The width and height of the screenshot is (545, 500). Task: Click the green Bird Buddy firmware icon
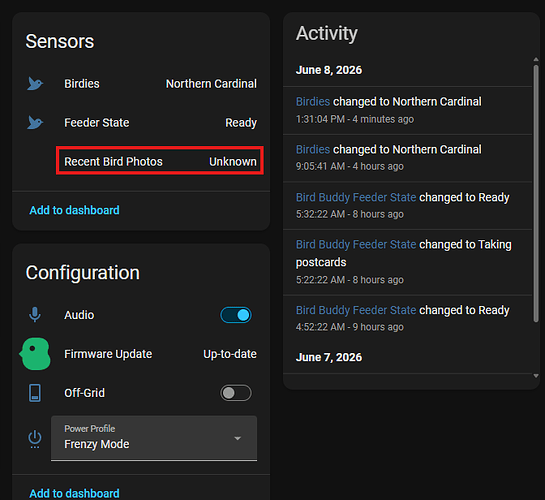pyautogui.click(x=35, y=354)
